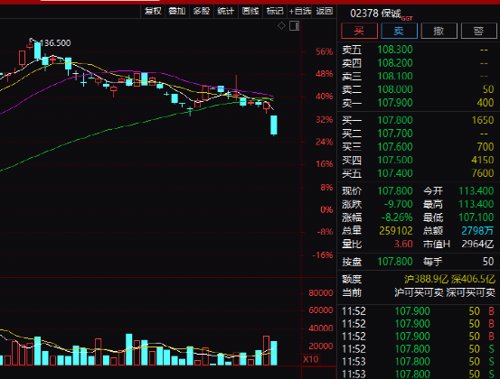Select the 画线 drawing tool

[250, 11]
